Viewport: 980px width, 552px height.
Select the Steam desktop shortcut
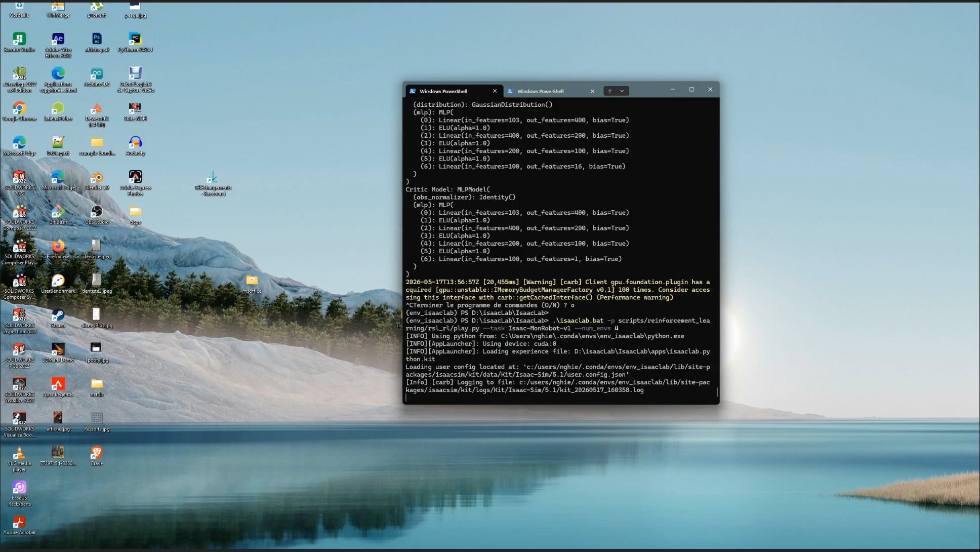pyautogui.click(x=58, y=319)
